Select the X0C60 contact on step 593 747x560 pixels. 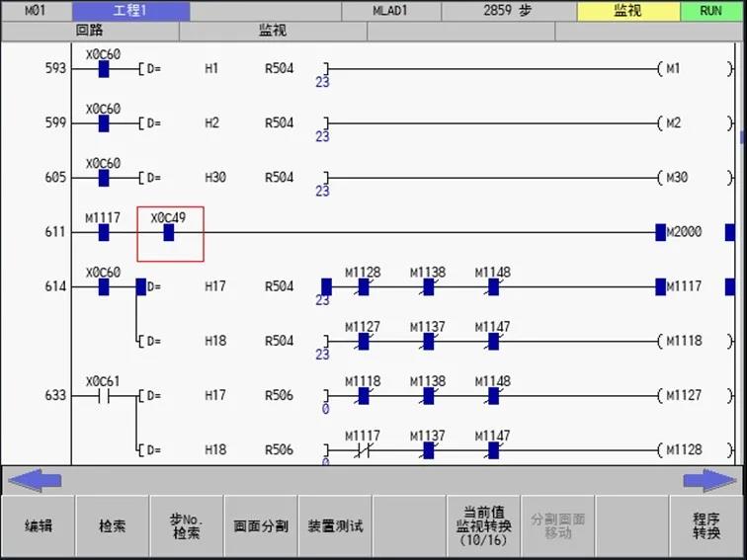[x=104, y=69]
